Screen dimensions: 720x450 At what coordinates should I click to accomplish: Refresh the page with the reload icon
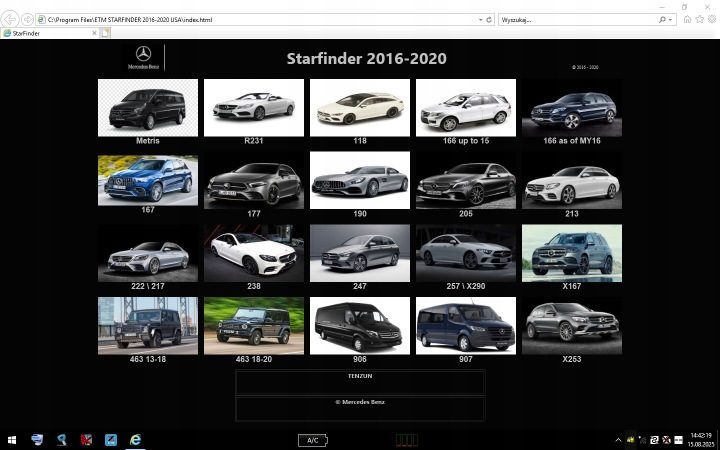pyautogui.click(x=489, y=20)
